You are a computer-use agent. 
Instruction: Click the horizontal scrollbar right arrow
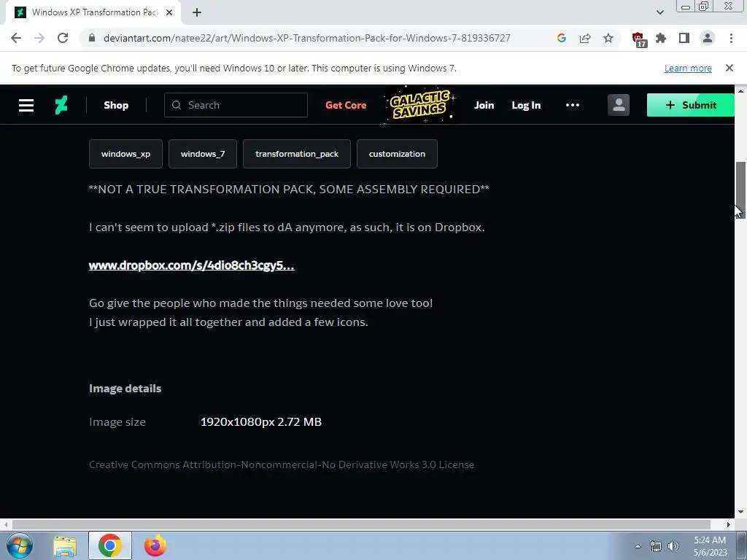pyautogui.click(x=729, y=524)
